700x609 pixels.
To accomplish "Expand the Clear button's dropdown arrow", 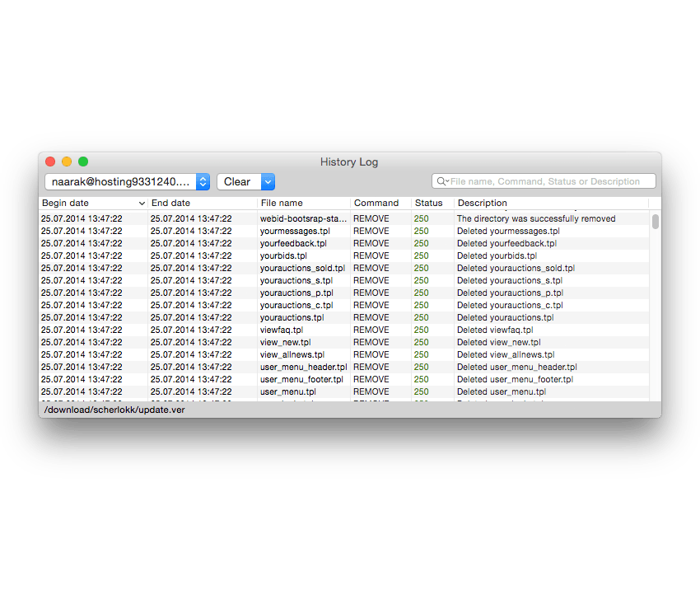I will 268,181.
